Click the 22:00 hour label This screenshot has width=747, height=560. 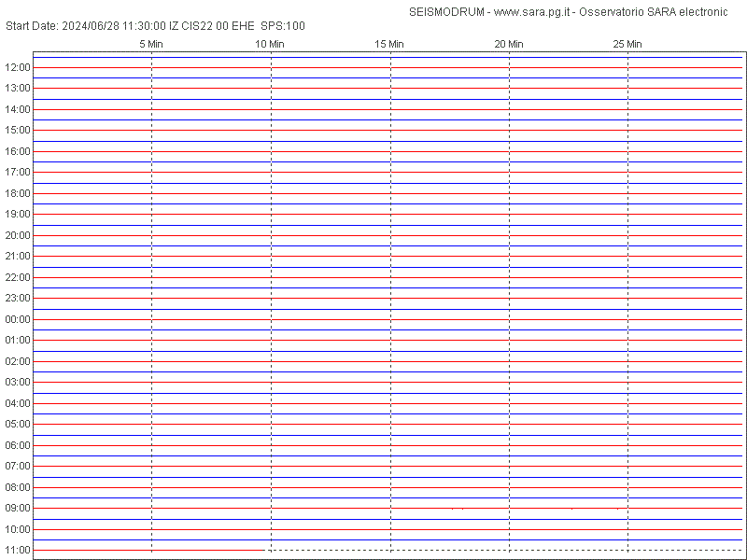pyautogui.click(x=17, y=277)
